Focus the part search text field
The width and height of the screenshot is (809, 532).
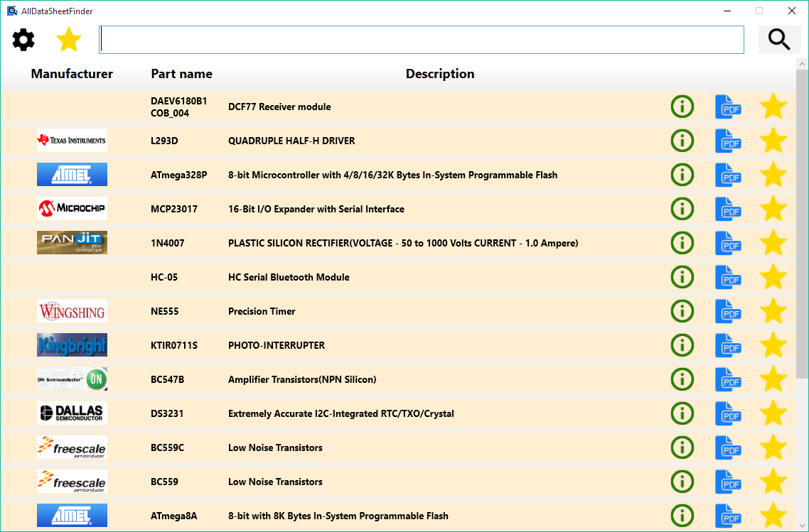[x=422, y=40]
